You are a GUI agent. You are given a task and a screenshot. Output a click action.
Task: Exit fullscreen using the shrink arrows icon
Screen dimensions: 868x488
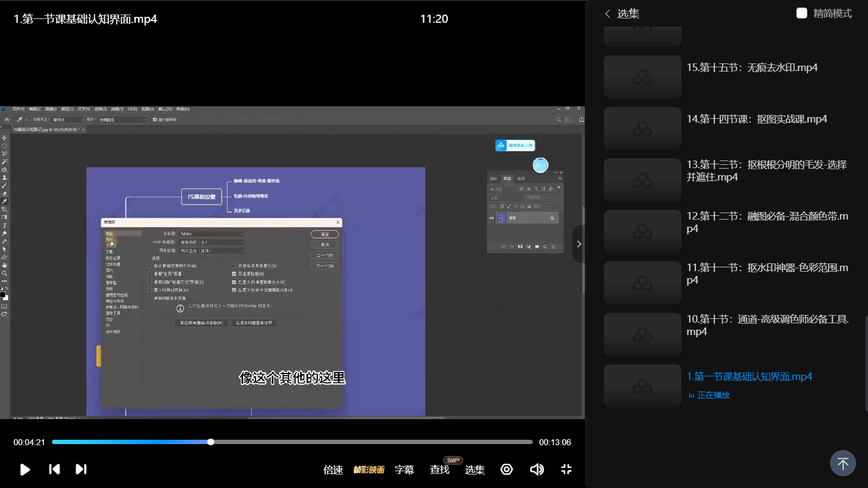(x=566, y=469)
